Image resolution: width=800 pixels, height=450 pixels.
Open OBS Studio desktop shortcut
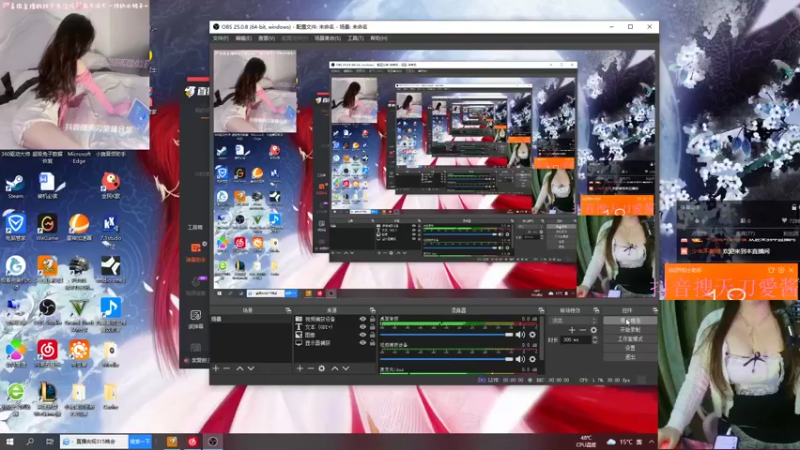click(47, 311)
